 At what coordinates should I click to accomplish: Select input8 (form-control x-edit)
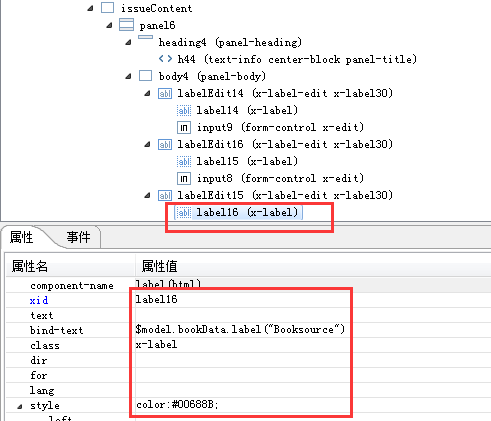[280, 178]
